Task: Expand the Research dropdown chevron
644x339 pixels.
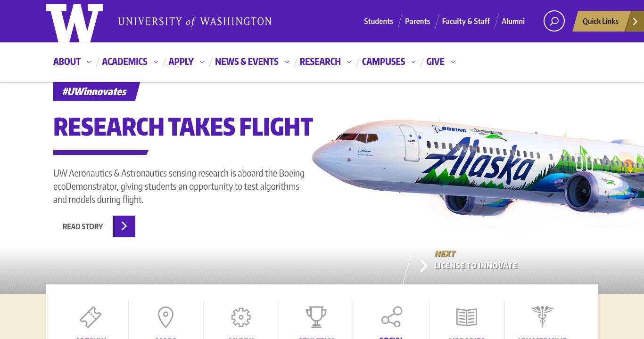Action: (x=349, y=62)
